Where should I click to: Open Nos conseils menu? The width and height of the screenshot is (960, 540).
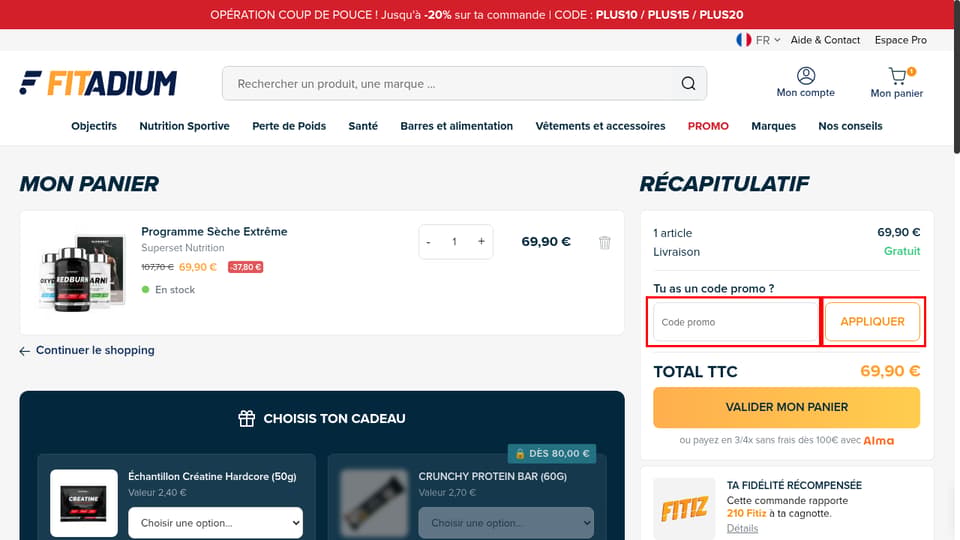tap(850, 126)
